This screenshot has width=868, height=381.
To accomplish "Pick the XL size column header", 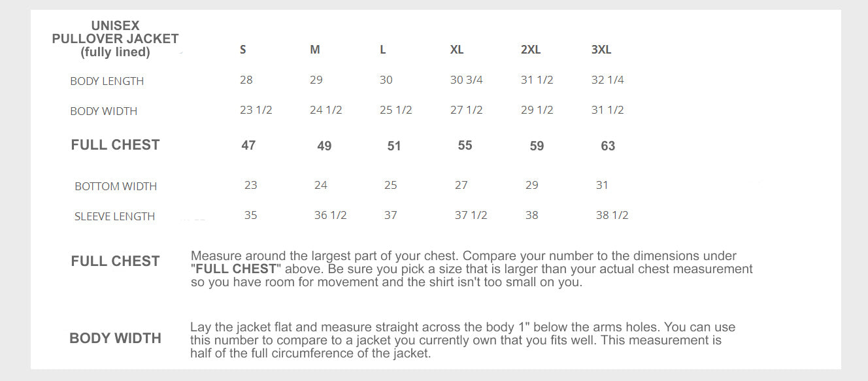I will [x=457, y=50].
